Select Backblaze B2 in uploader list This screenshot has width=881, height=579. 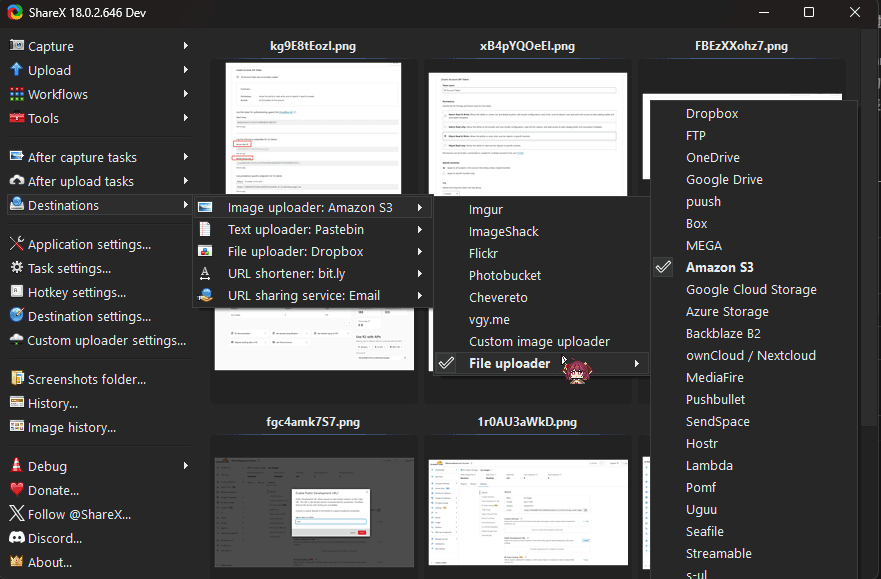point(723,333)
